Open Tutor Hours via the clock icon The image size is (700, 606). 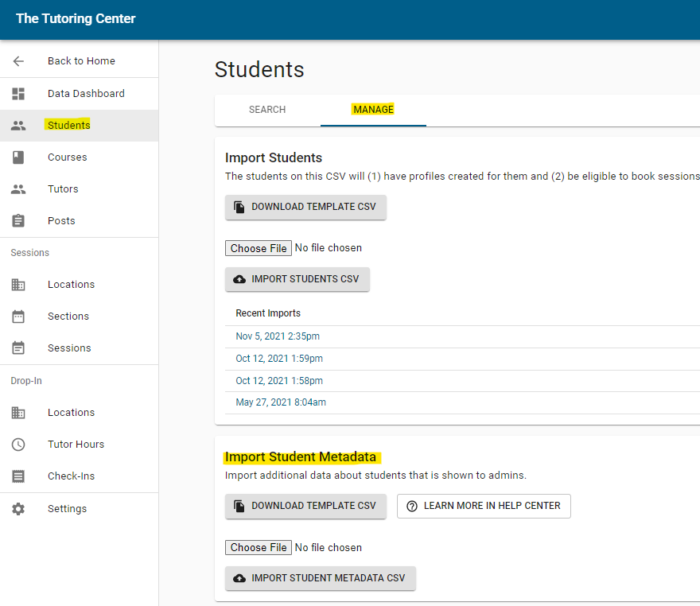point(18,445)
